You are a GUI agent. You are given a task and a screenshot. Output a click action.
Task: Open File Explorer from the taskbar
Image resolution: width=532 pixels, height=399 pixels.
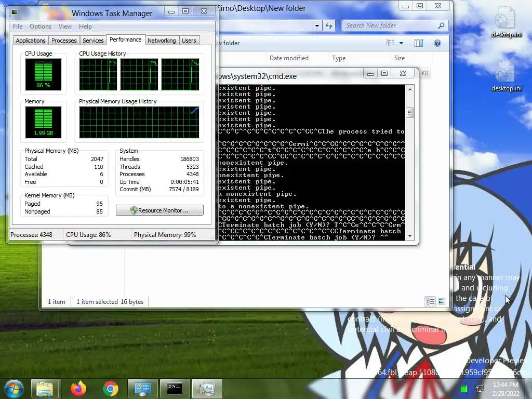[x=45, y=389]
